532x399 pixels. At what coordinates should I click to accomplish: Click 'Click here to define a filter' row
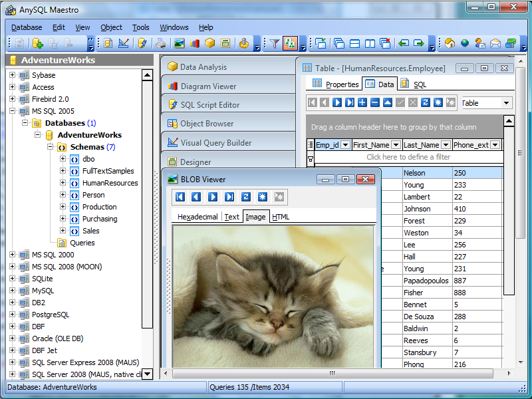coord(408,158)
